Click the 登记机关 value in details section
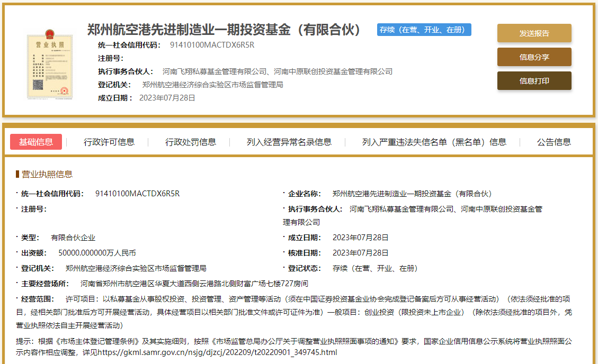Screen dimensions: 598x364 click(x=136, y=268)
